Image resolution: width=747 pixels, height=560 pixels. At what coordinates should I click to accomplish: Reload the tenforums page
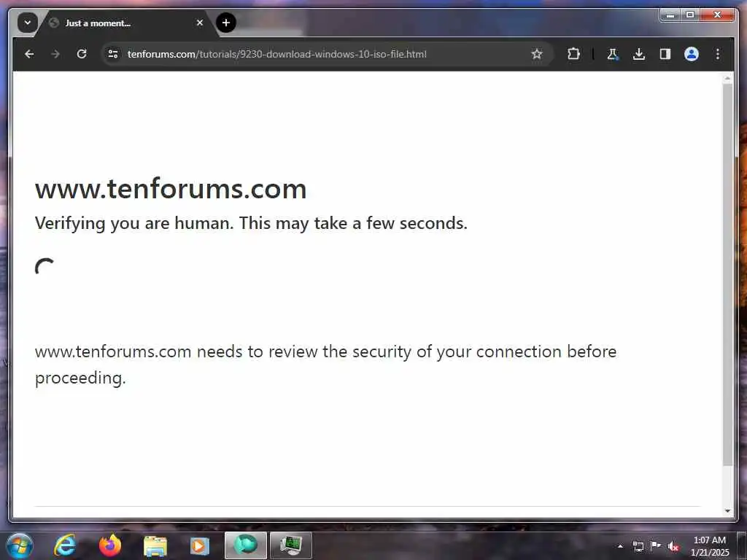(x=82, y=54)
